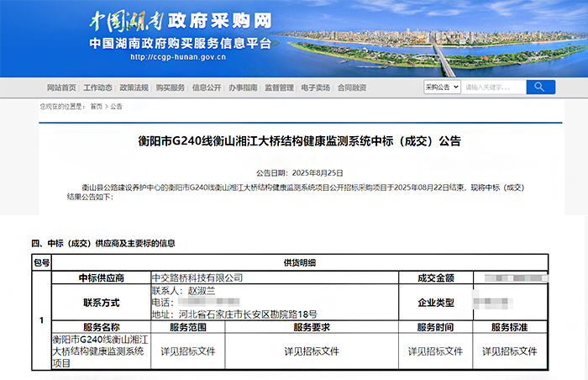Open the 政策法规 menu item
Viewport: 588px width, 380px height.
pyautogui.click(x=134, y=87)
